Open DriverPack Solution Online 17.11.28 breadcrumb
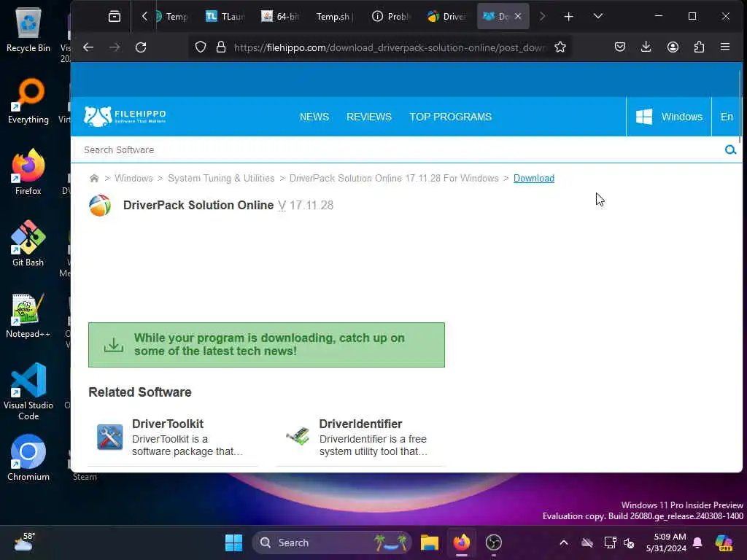The height and width of the screenshot is (560, 747). click(394, 178)
